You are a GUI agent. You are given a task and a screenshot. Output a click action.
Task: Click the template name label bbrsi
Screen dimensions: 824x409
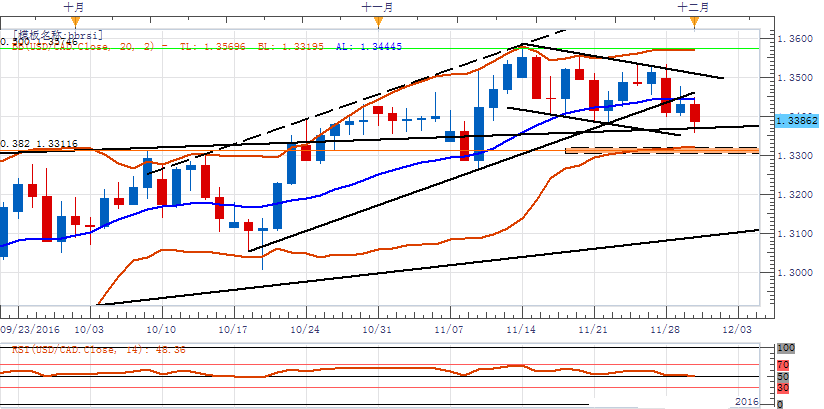pyautogui.click(x=58, y=35)
